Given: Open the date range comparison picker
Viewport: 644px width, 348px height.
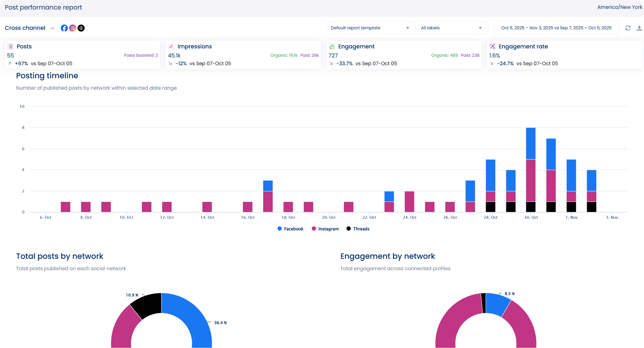Looking at the screenshot, I should (556, 28).
